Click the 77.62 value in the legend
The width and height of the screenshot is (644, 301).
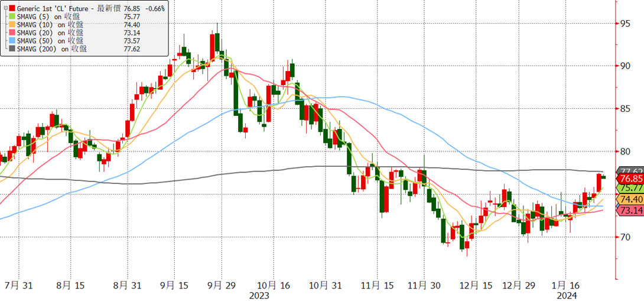131,49
